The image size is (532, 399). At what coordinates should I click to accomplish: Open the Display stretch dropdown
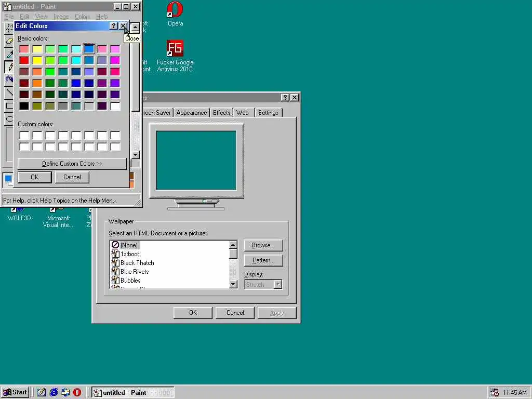point(278,284)
